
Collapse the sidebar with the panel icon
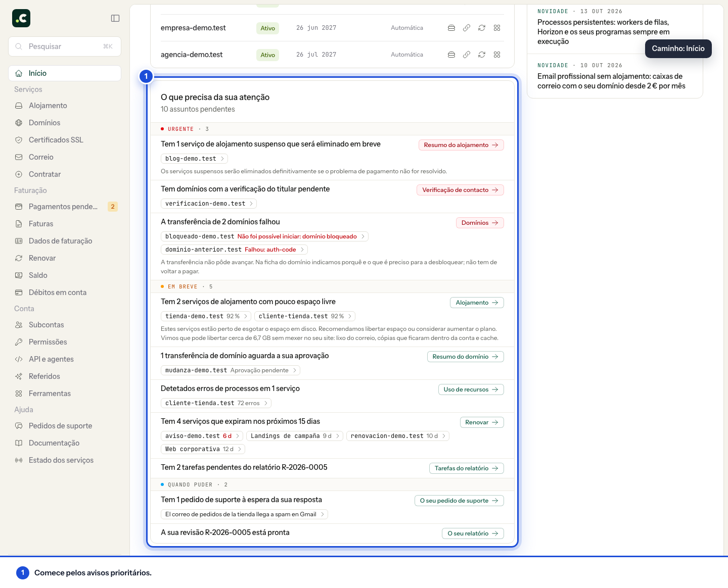115,18
